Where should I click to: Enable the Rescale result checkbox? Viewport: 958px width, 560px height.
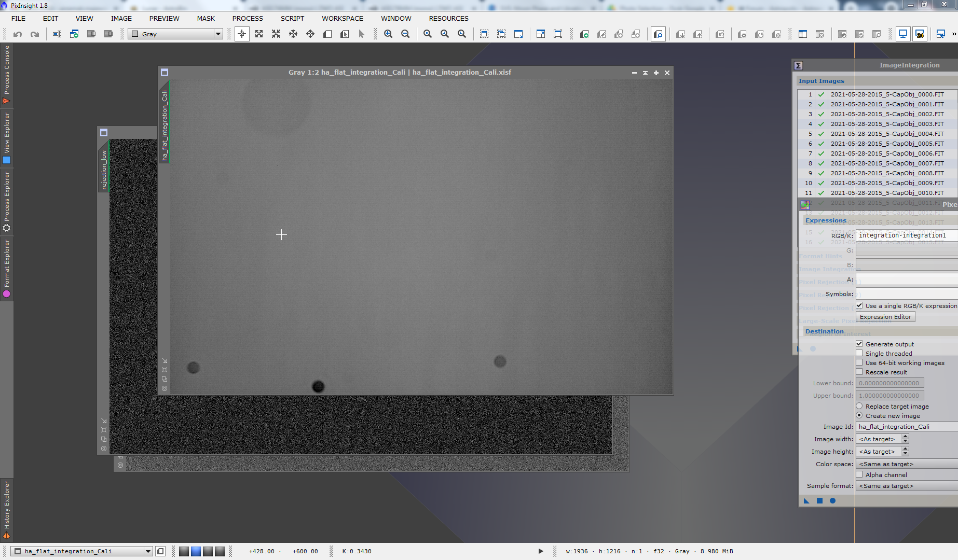859,372
